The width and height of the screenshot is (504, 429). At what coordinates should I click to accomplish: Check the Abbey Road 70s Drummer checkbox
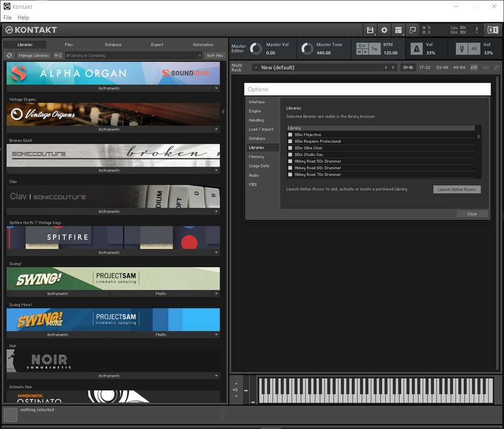(x=290, y=175)
